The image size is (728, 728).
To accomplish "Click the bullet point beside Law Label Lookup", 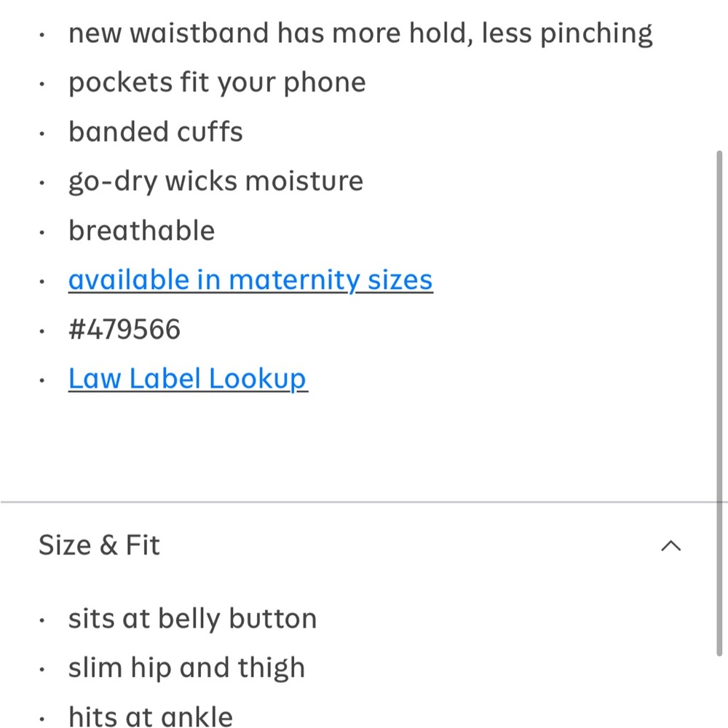I will click(x=41, y=381).
